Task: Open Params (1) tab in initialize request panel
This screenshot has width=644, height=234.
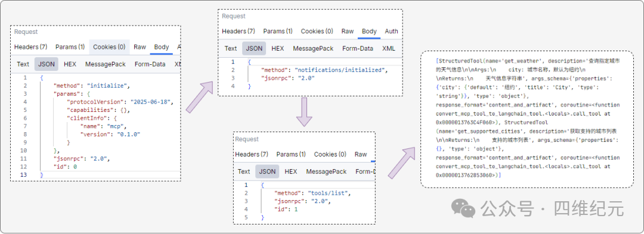Action: point(70,47)
